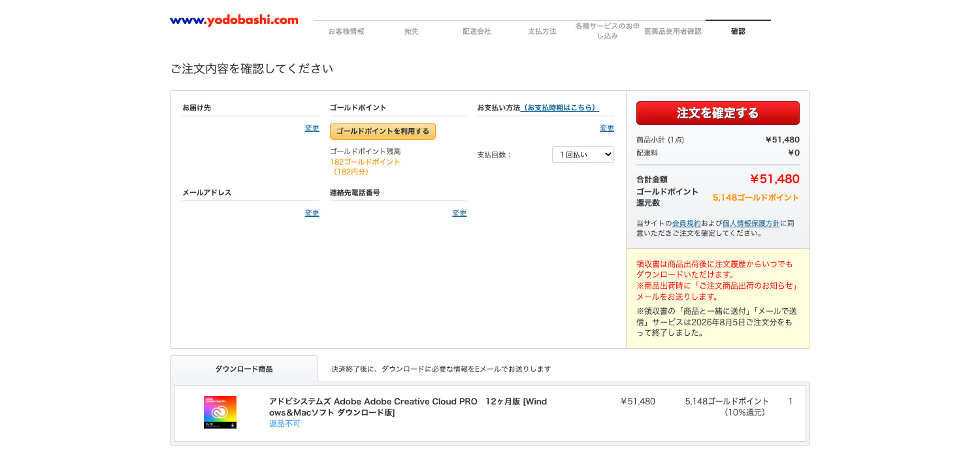Image resolution: width=980 pixels, height=456 pixels.
Task: Select the 宛先 step
Action: [412, 31]
